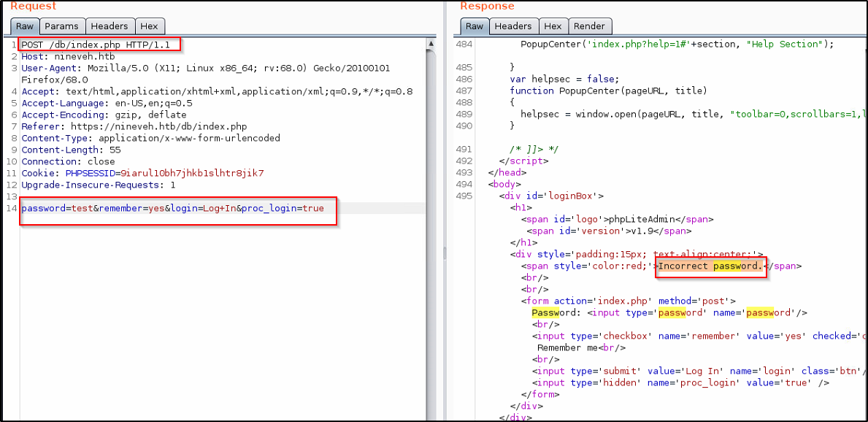Click the Accept-Encoding: gzip, deflate line
868x422 pixels.
pos(104,115)
